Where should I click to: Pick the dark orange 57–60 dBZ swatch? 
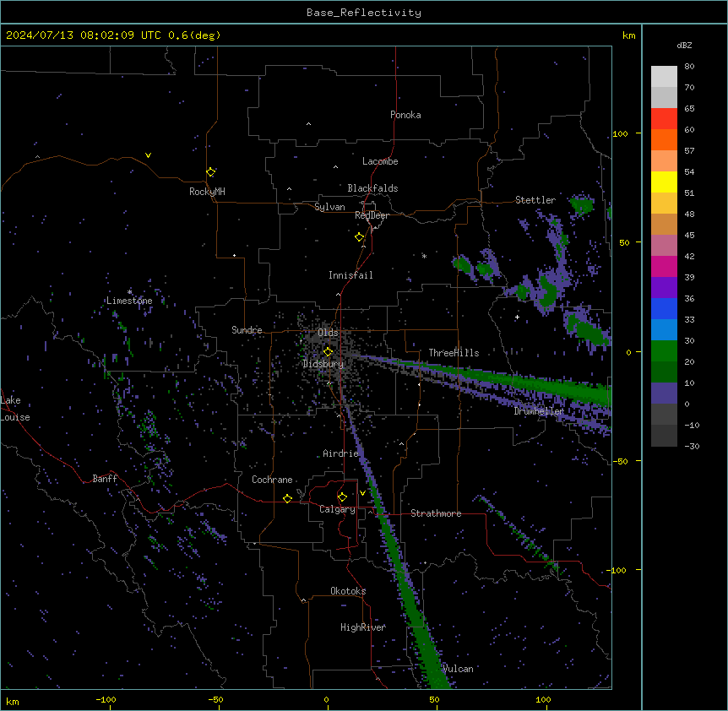click(664, 139)
